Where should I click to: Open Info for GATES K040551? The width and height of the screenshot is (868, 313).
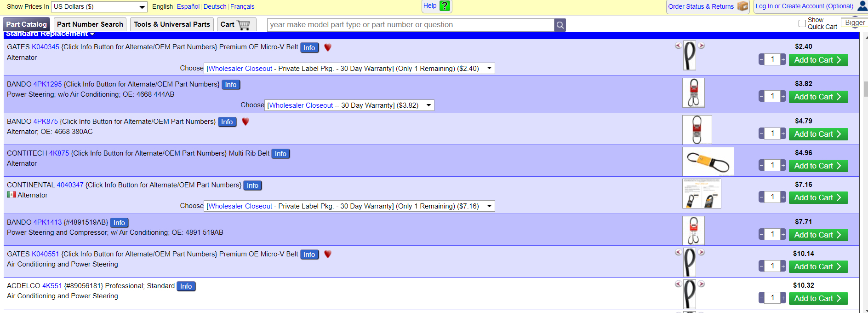tap(309, 255)
